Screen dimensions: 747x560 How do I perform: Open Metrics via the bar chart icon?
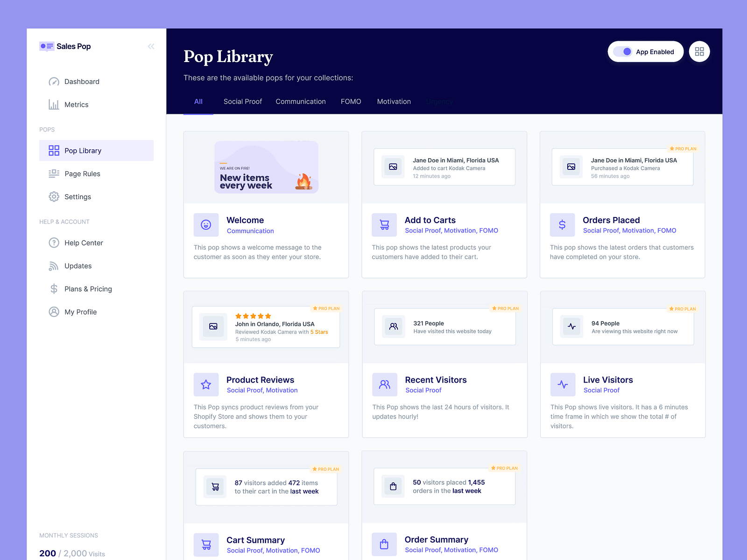click(53, 105)
